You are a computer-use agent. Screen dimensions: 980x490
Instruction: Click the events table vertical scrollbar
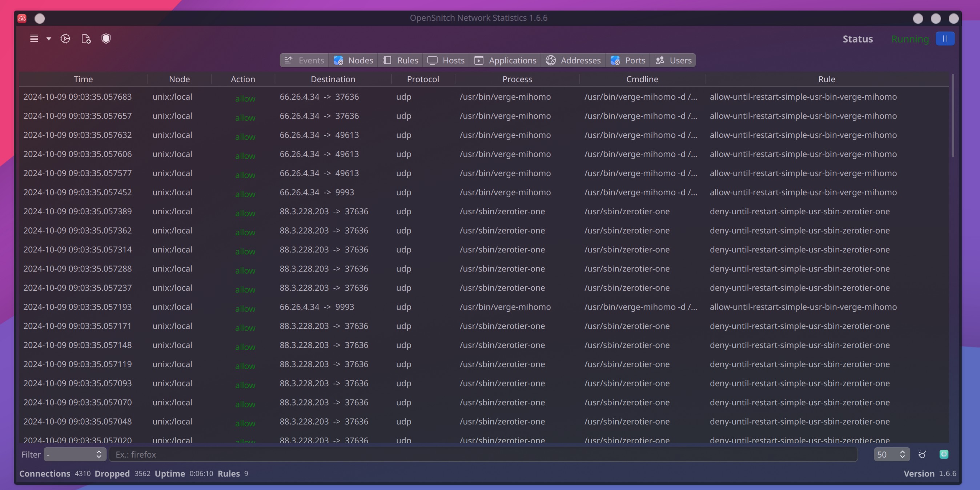pos(953,116)
